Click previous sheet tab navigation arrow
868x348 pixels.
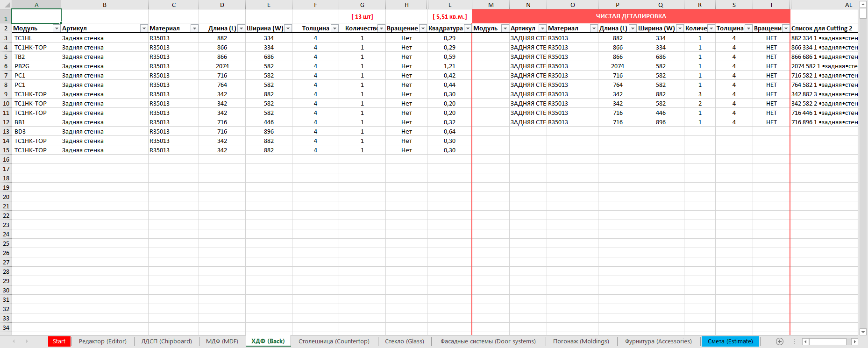coord(14,341)
